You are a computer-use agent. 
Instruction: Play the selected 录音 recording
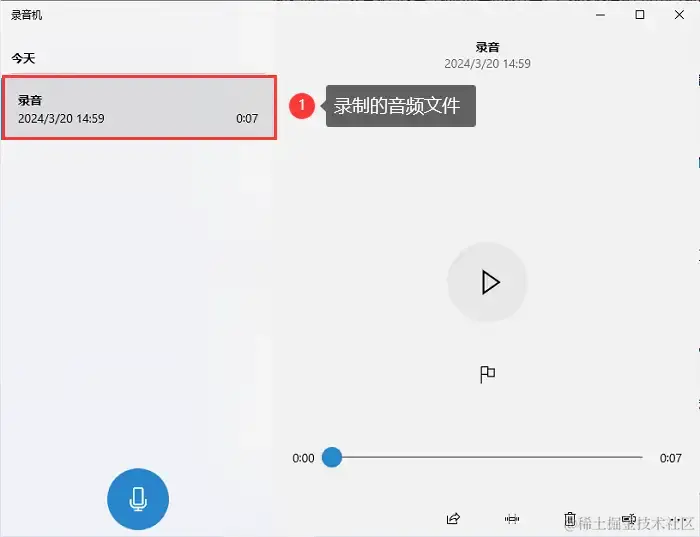(488, 282)
